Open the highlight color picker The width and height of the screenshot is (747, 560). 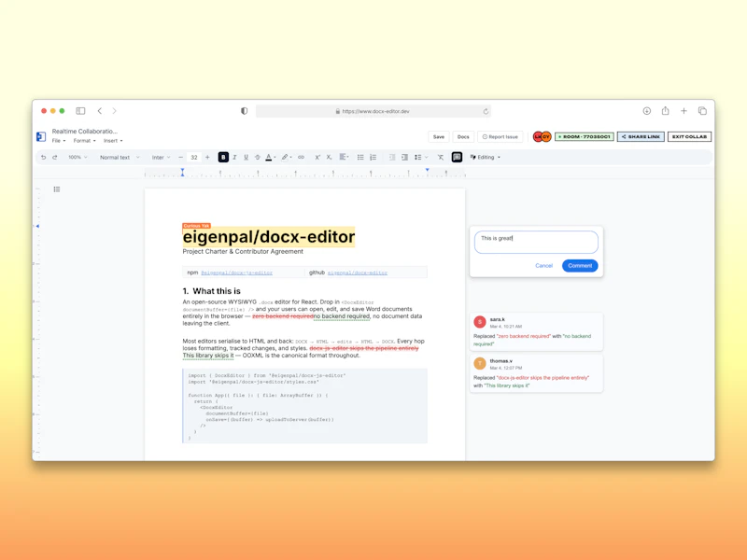[286, 157]
